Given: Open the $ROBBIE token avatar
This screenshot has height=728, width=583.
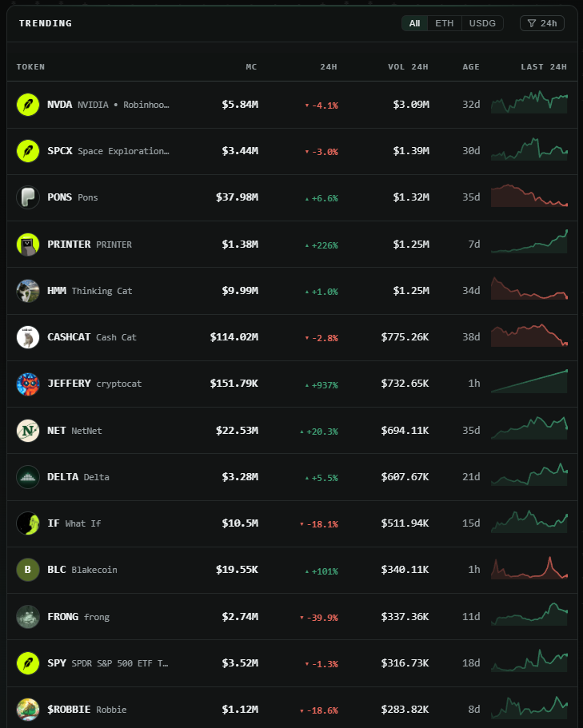Looking at the screenshot, I should (28, 710).
